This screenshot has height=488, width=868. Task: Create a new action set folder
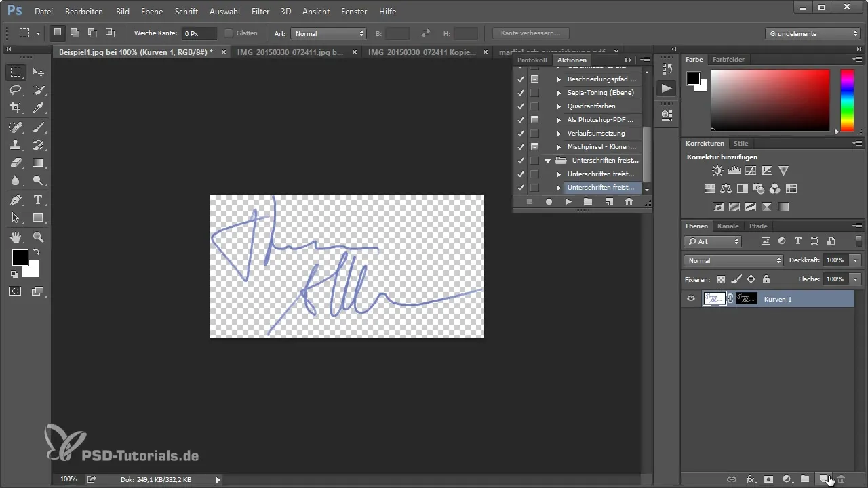tap(588, 202)
